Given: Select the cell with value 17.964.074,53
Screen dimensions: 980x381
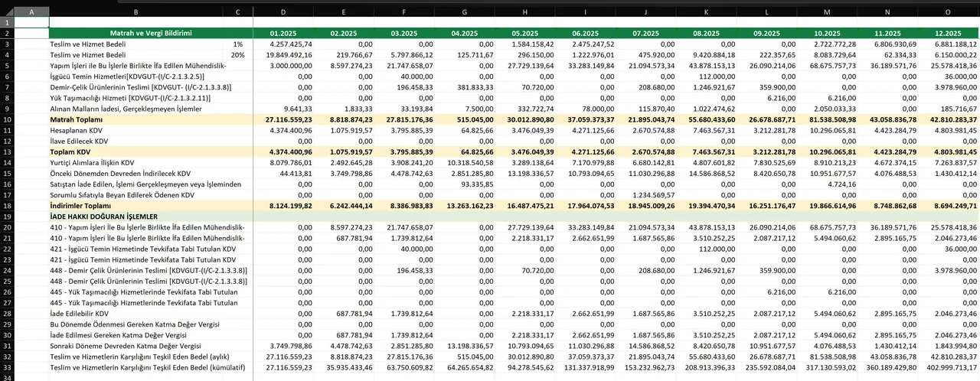Looking at the screenshot, I should 585,207.
